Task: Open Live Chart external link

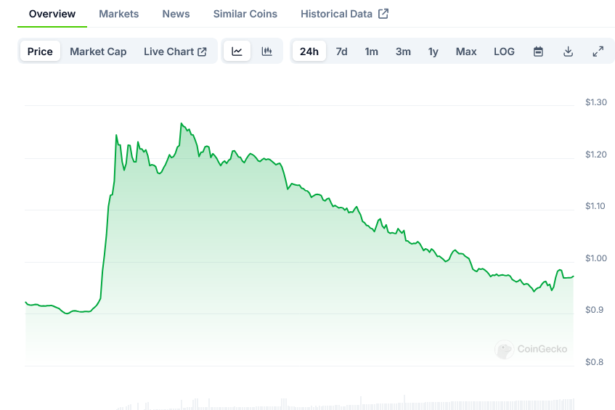Action: coord(175,51)
